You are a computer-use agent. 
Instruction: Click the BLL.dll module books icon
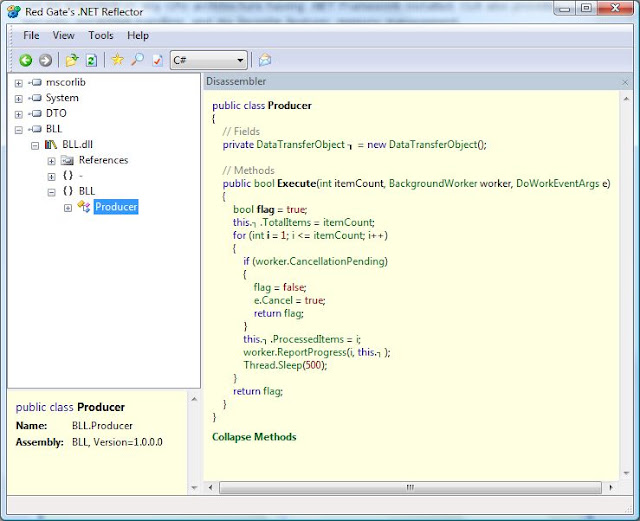[x=51, y=145]
